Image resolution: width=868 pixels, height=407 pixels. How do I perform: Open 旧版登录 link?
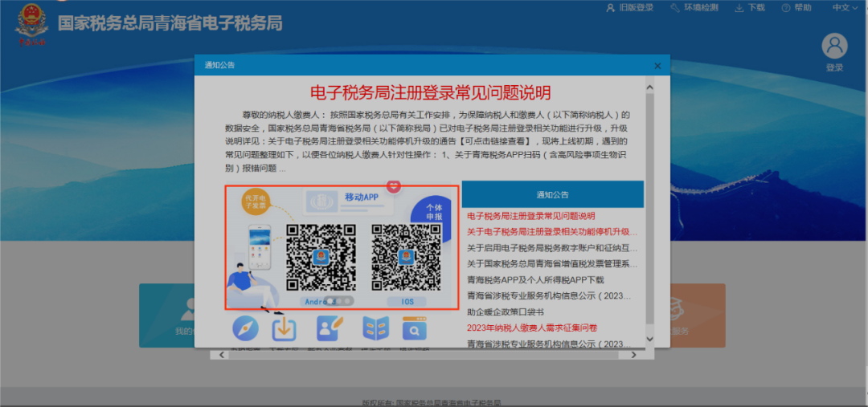point(637,8)
